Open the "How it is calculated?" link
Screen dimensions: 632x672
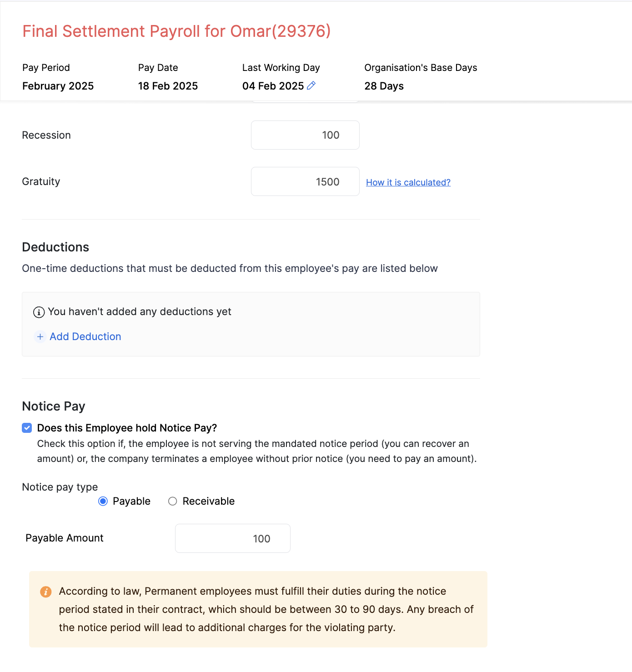pos(408,182)
